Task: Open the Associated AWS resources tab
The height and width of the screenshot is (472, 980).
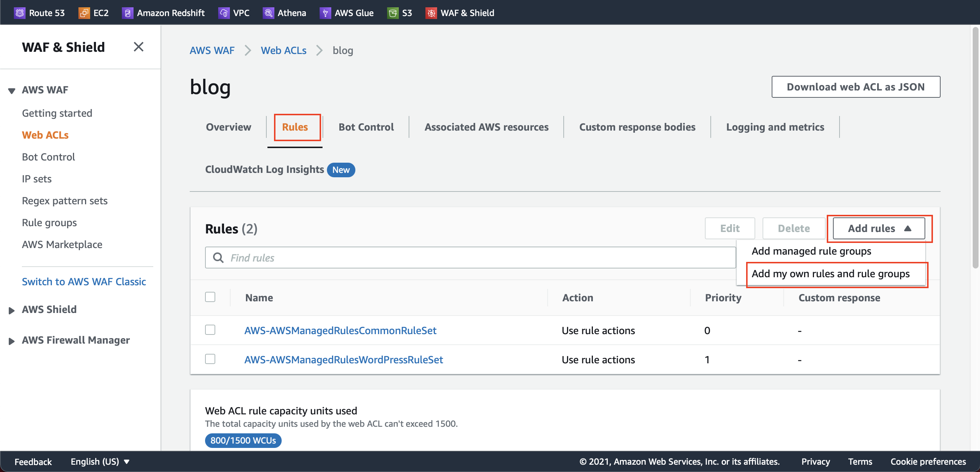Action: click(x=486, y=127)
